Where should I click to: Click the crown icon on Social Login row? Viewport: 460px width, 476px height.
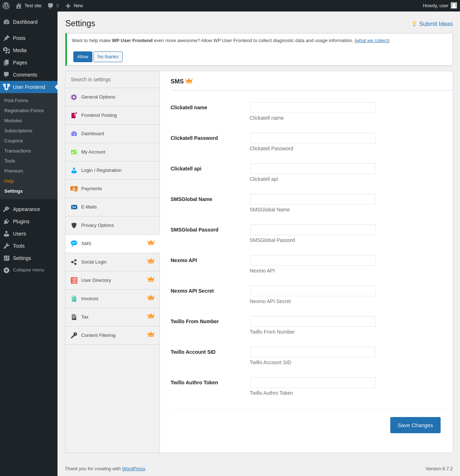(x=151, y=261)
